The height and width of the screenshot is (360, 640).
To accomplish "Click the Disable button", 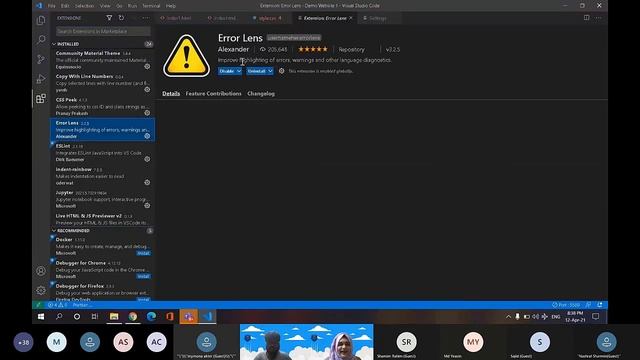I will [227, 71].
